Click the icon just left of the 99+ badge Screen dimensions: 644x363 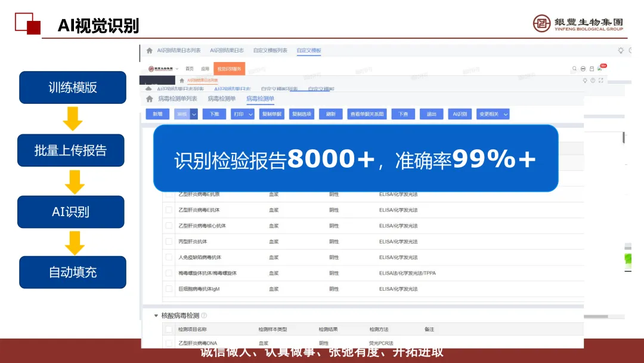(592, 69)
